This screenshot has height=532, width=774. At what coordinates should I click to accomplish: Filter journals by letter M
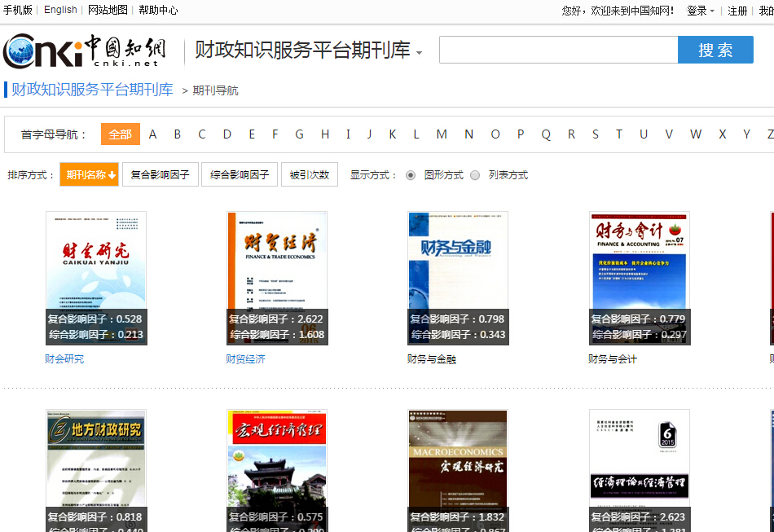coord(442,134)
